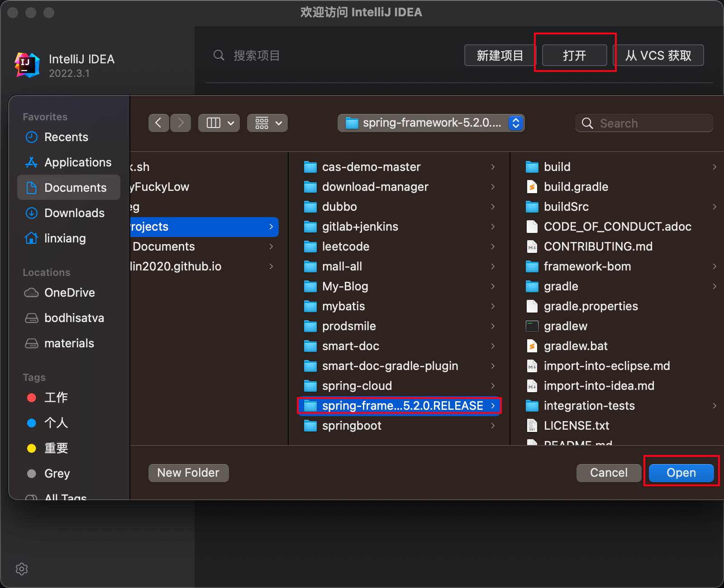This screenshot has width=724, height=588.
Task: Cancel the file dialog
Action: point(609,473)
